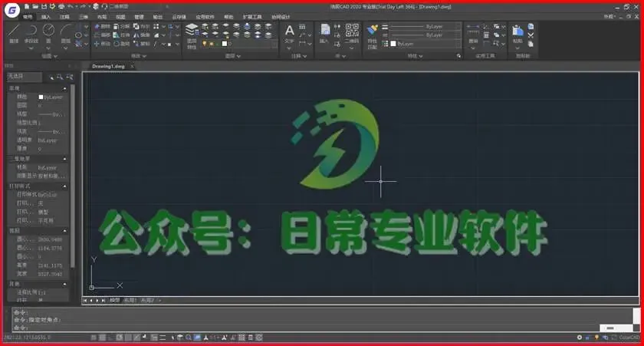The width and height of the screenshot is (644, 346).
Task: Click the cut scissors icon in clipboard panel
Action: point(531,35)
